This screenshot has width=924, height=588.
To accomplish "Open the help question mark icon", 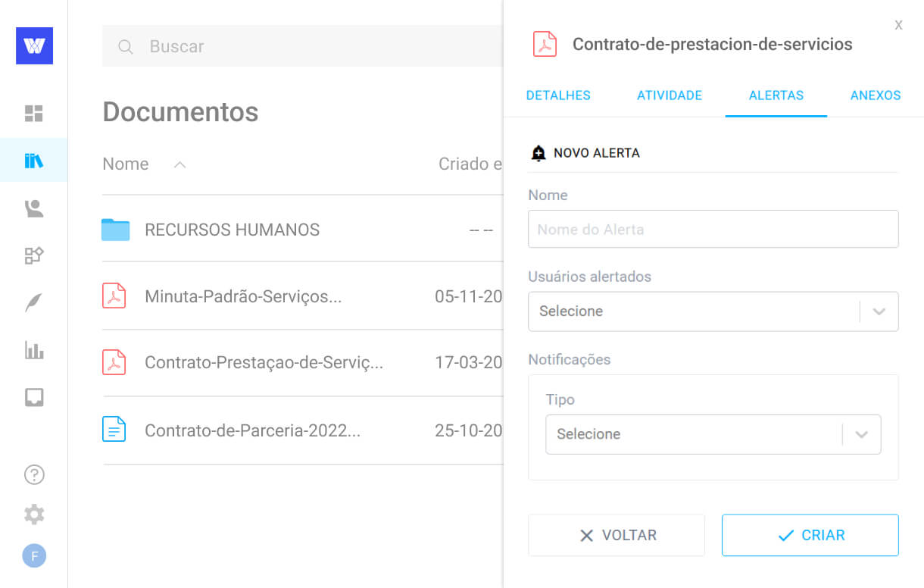I will [x=33, y=474].
